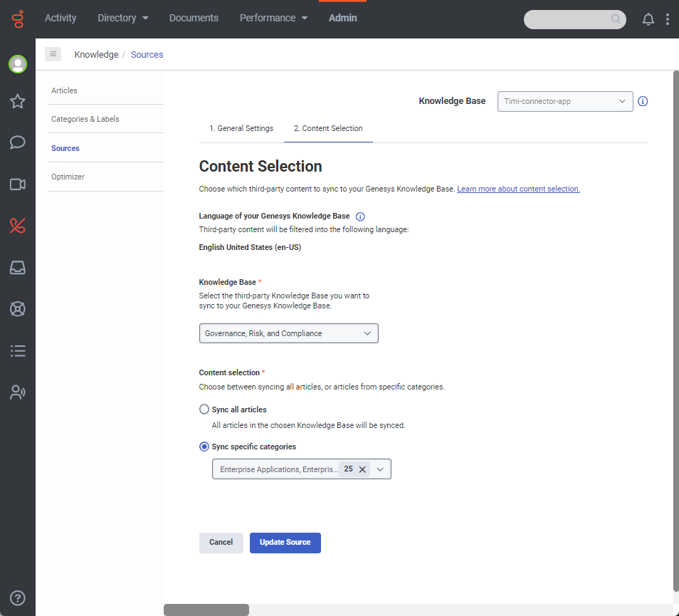Open the list queue icon in sidebar
This screenshot has width=679, height=616.
[18, 350]
